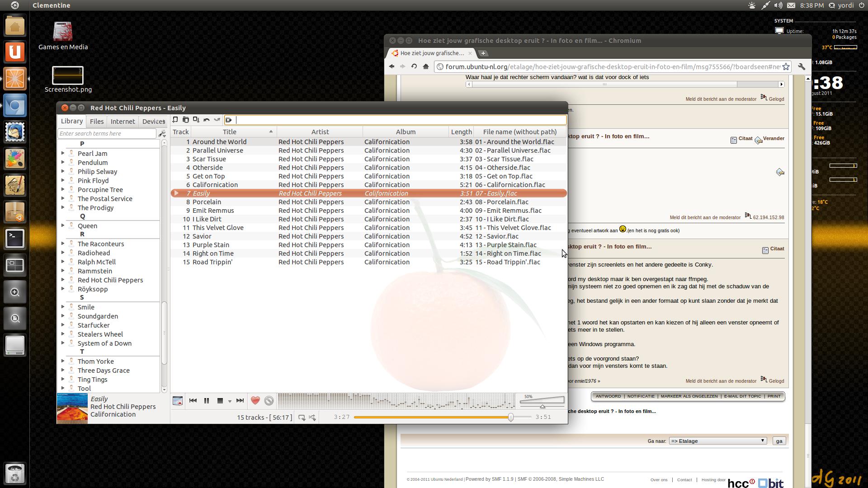Switch to the Devices tab

pyautogui.click(x=153, y=122)
